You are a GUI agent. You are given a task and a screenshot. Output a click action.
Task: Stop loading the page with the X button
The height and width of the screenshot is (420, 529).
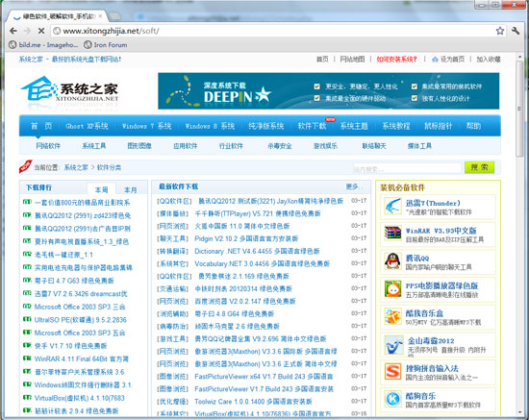tap(41, 31)
